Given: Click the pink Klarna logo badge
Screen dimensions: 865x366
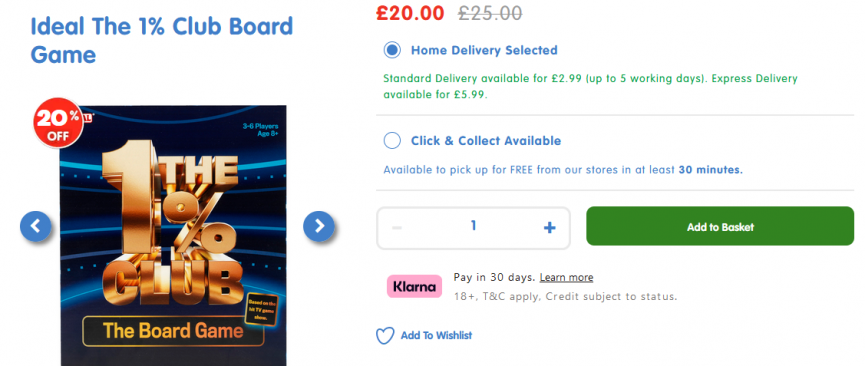Looking at the screenshot, I should pyautogui.click(x=414, y=287).
